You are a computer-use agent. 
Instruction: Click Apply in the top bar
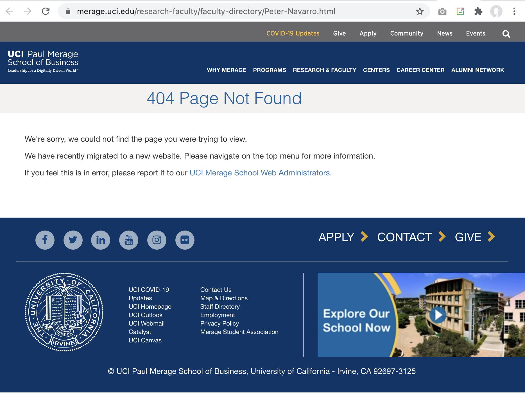tap(368, 33)
